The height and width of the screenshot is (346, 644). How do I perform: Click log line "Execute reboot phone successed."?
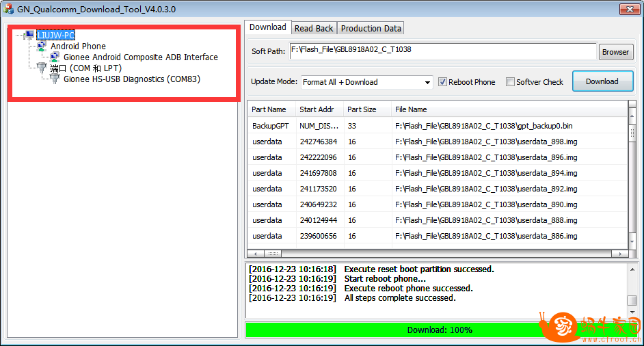pos(409,289)
